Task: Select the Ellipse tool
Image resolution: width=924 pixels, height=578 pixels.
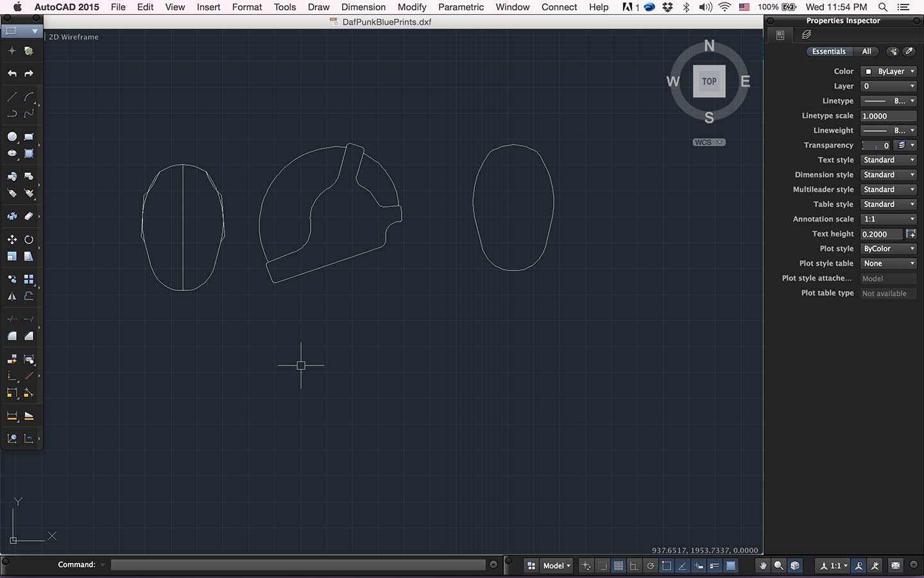Action: click(x=12, y=153)
